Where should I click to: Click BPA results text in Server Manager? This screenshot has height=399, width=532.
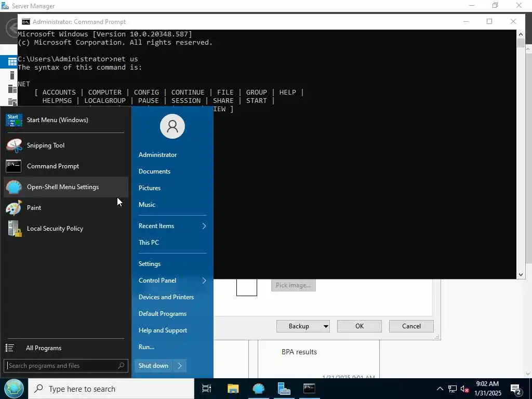pos(299,352)
